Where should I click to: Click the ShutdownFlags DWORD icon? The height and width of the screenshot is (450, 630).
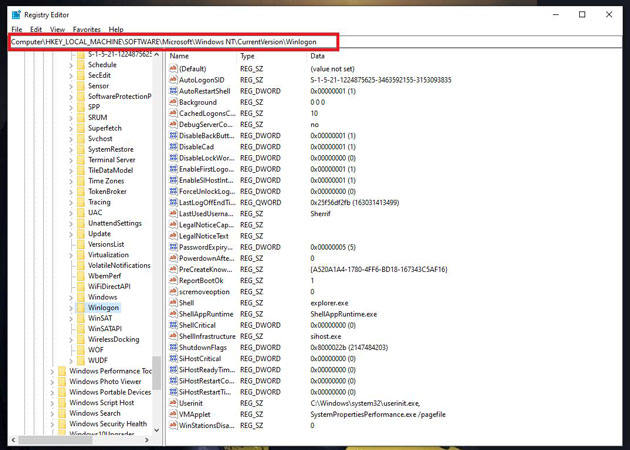tap(173, 348)
